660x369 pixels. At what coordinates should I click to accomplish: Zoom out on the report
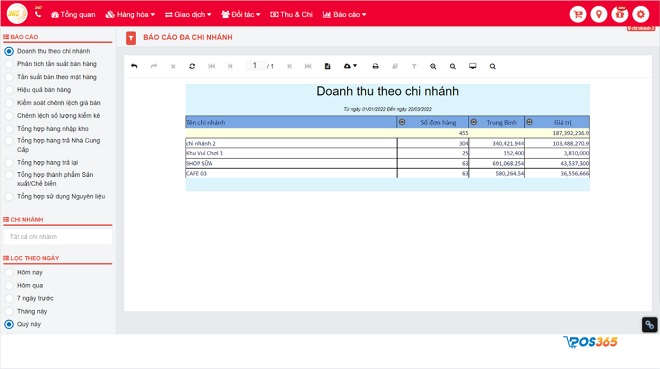coord(452,66)
